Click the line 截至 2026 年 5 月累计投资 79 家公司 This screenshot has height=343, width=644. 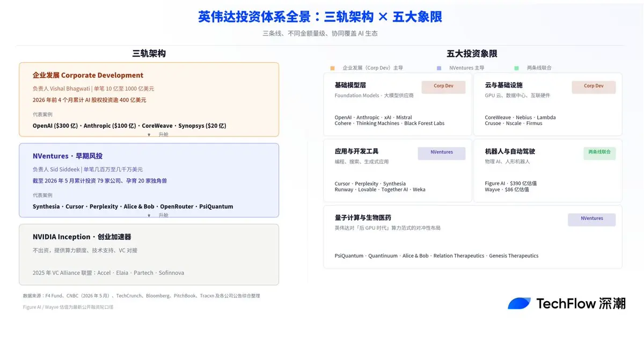pos(100,181)
